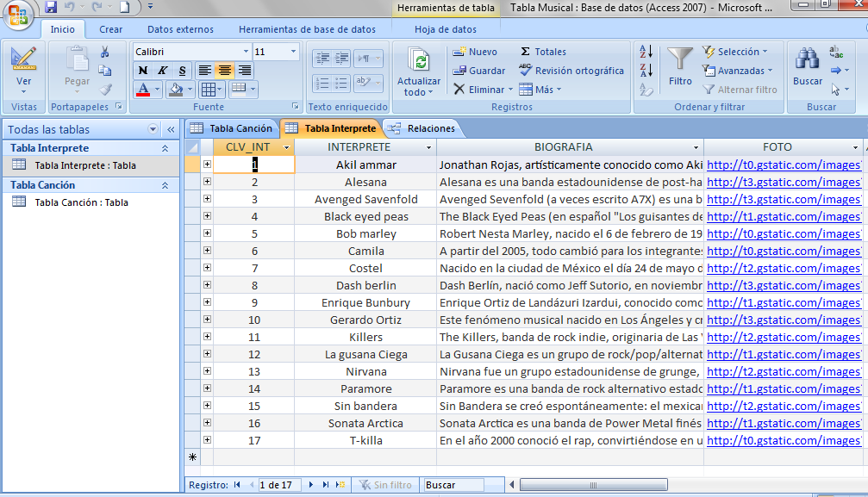868x497 pixels.
Task: Open the font size 11 dropdown
Action: tap(293, 52)
